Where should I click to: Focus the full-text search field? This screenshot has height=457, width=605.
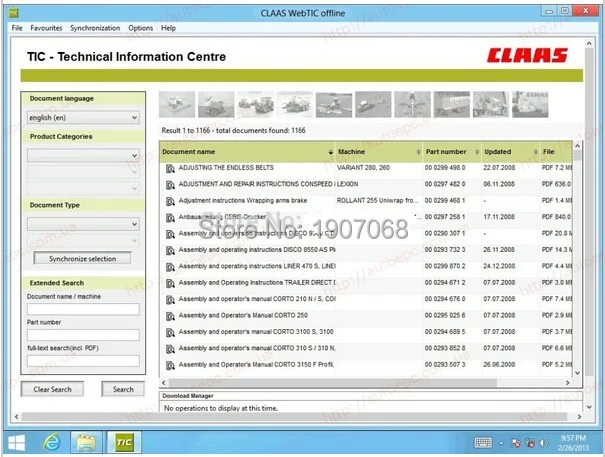point(83,361)
